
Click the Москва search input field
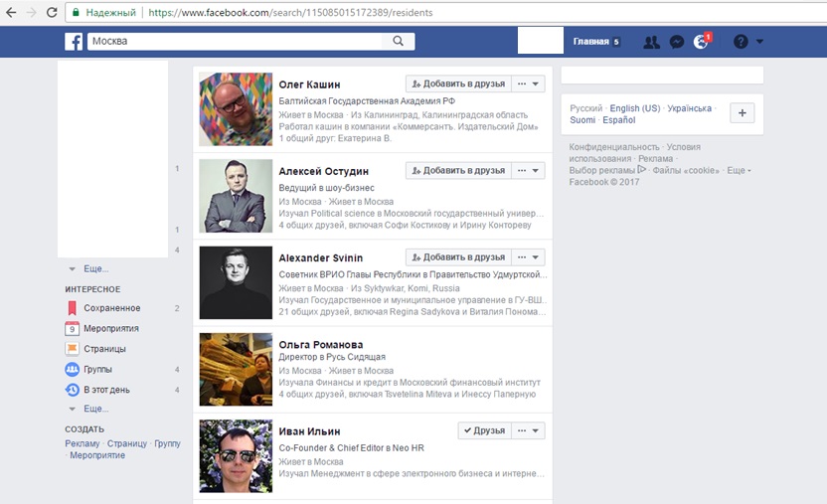coord(234,42)
